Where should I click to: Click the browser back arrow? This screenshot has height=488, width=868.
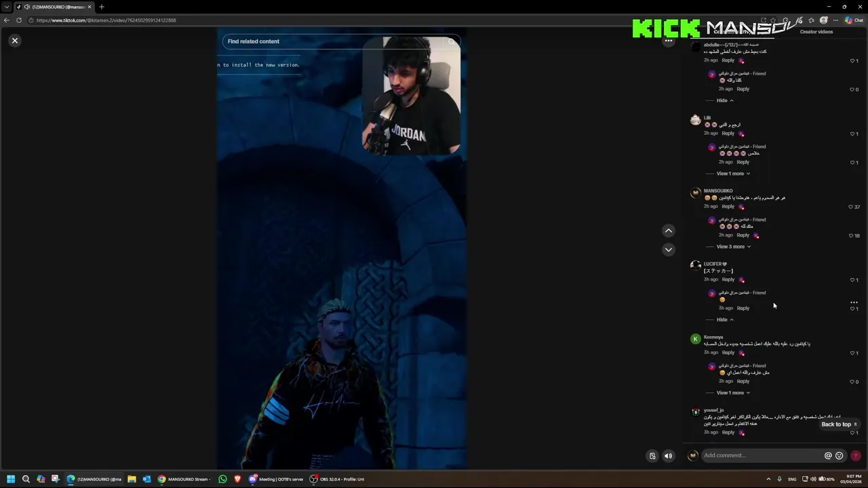click(x=7, y=20)
